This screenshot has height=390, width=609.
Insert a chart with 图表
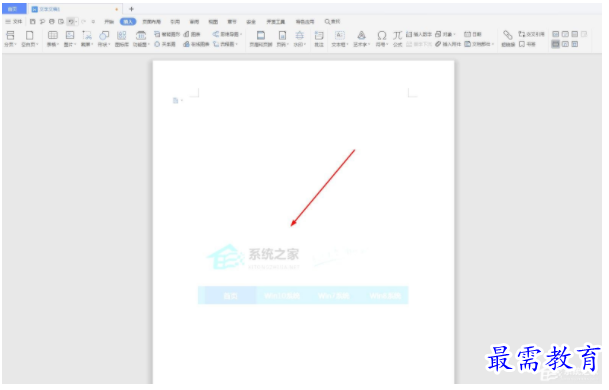[x=192, y=34]
